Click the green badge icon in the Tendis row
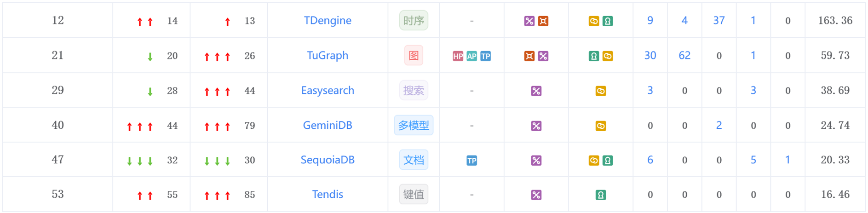This screenshot has width=868, height=213. 601,195
